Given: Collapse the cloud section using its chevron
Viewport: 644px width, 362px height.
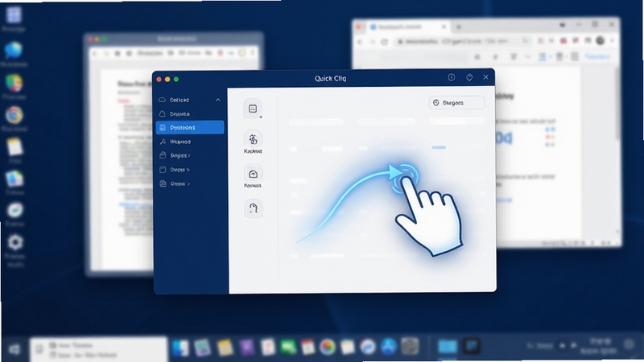Looking at the screenshot, I should [218, 100].
